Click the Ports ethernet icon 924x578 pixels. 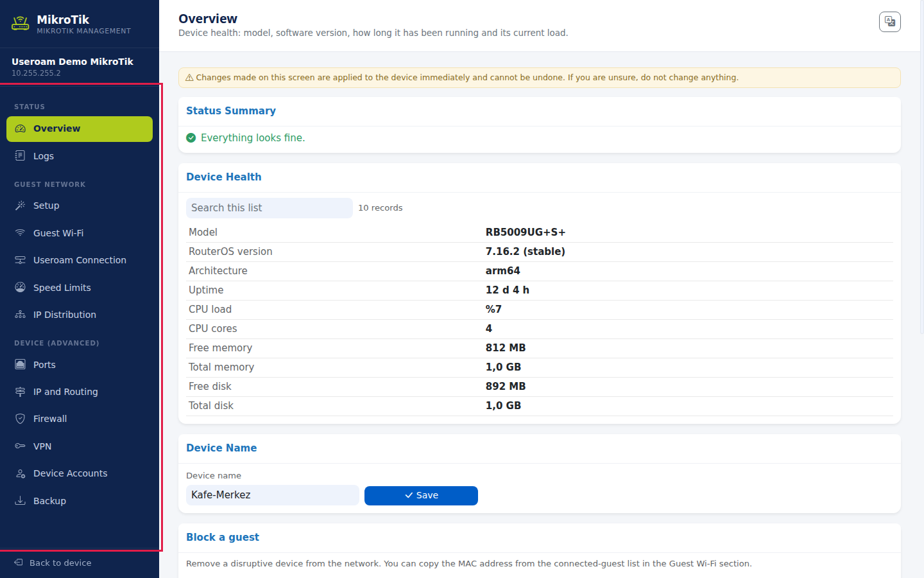point(21,365)
